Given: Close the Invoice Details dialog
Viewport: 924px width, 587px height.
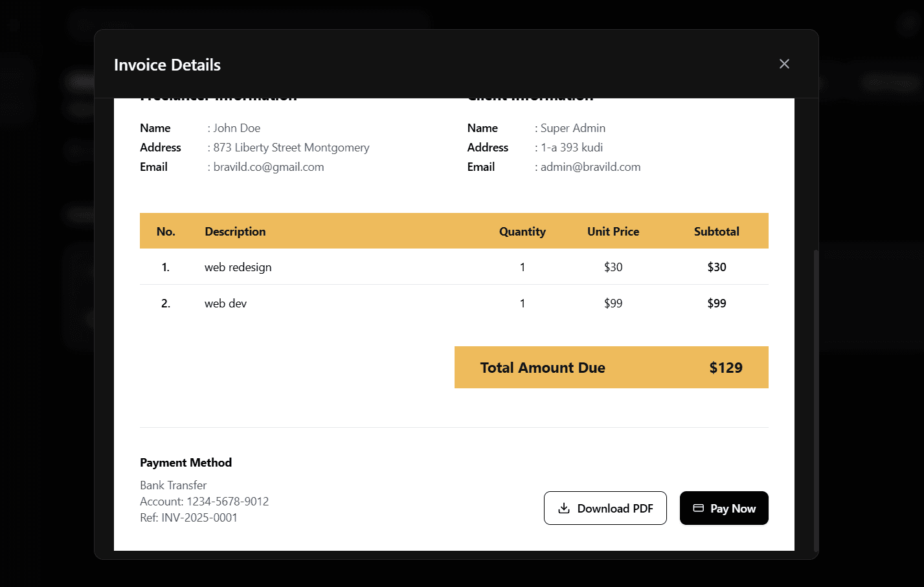Looking at the screenshot, I should [x=784, y=64].
